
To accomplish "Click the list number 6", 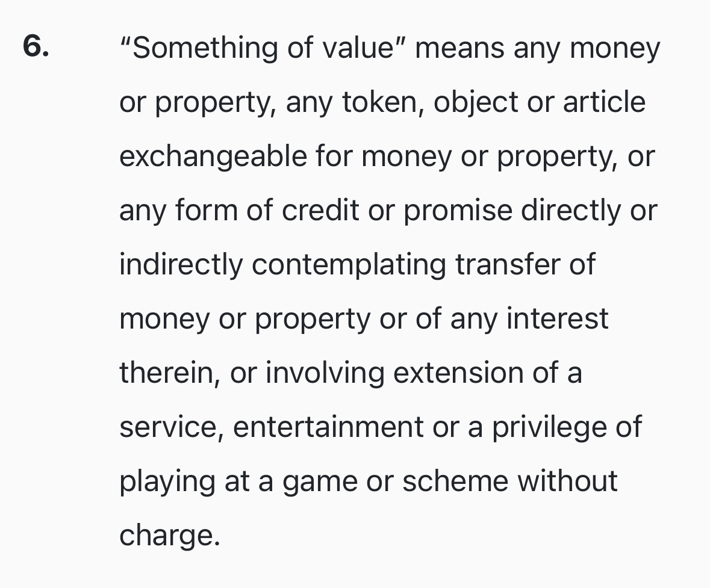I will [36, 47].
